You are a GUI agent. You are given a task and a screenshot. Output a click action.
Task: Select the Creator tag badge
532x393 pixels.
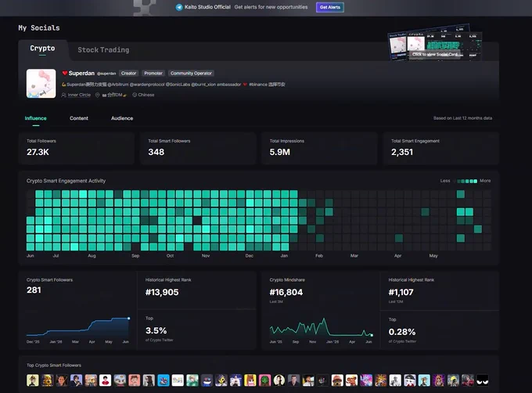[x=128, y=74]
